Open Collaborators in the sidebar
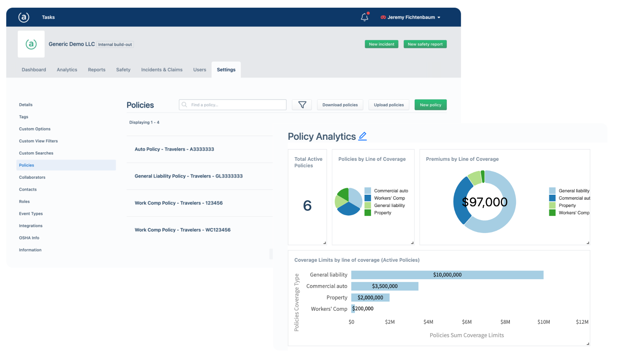 [x=32, y=177]
